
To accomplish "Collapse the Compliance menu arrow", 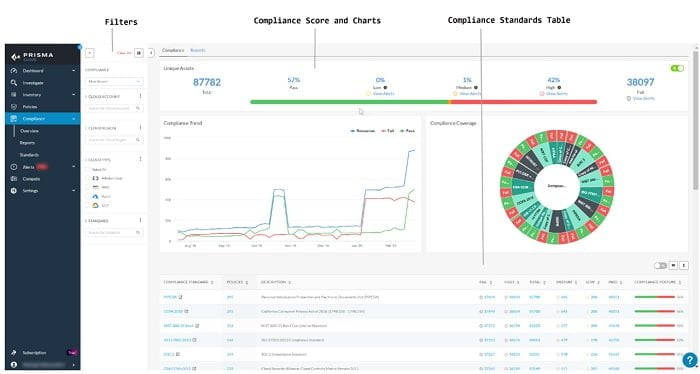I will (74, 119).
